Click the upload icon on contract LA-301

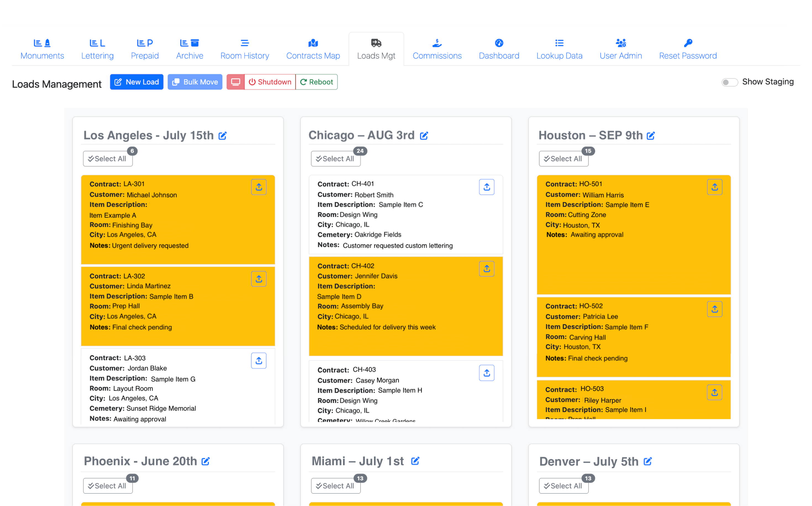click(259, 187)
